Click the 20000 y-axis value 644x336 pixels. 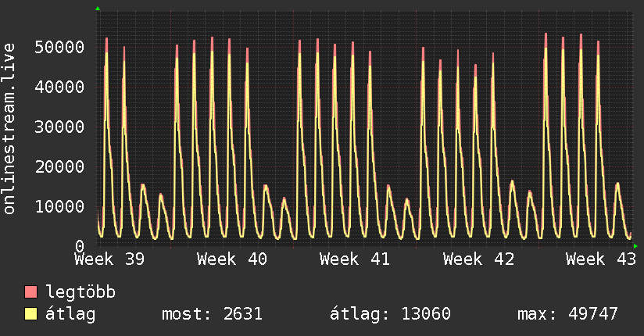coord(59,166)
